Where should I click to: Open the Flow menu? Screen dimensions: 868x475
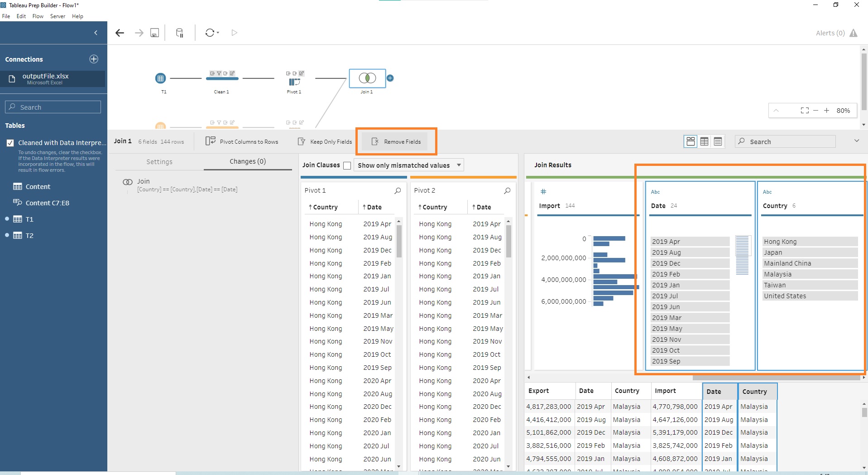pyautogui.click(x=38, y=16)
